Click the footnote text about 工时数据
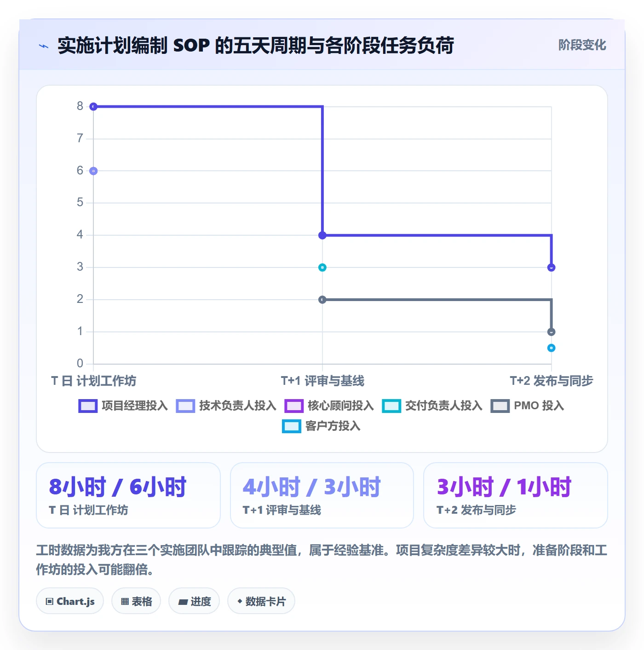Image resolution: width=644 pixels, height=650 pixels. (x=322, y=560)
